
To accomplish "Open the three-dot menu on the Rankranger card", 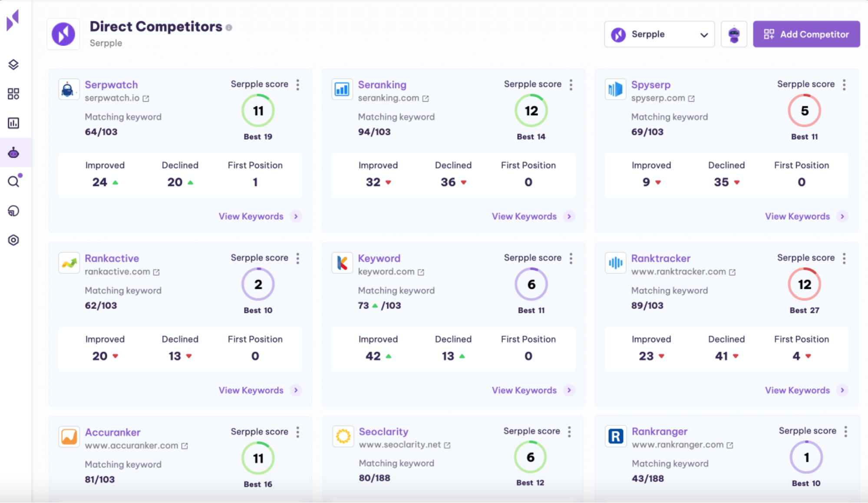I will pos(845,431).
